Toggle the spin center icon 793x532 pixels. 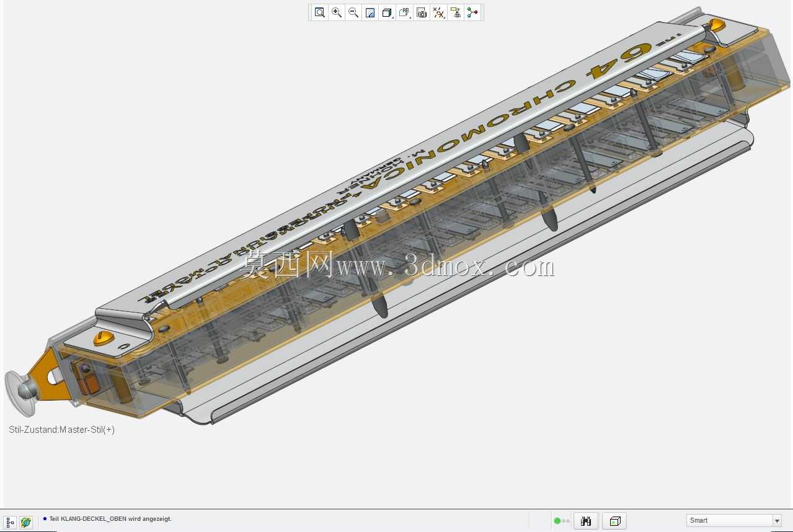(473, 12)
